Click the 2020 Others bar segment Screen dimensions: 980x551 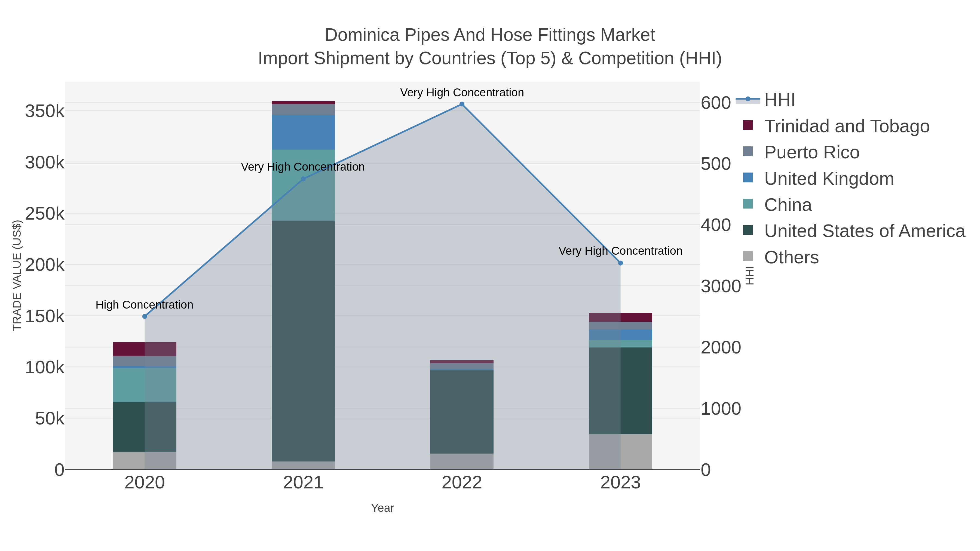tap(145, 460)
